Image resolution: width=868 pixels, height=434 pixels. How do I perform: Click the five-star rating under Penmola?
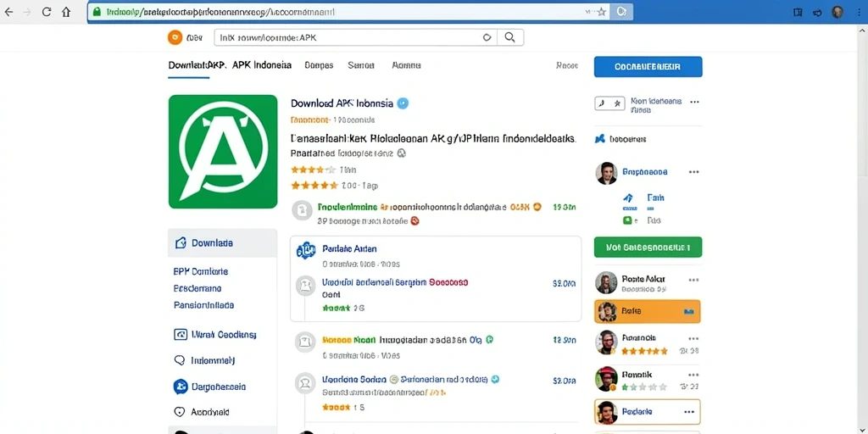(644, 351)
